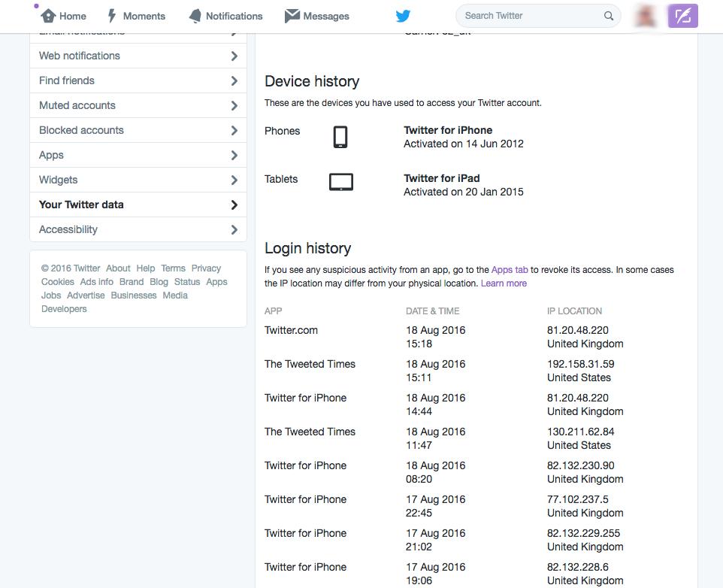The width and height of the screenshot is (723, 588).
Task: Click the Web notifications chevron
Action: (x=234, y=56)
